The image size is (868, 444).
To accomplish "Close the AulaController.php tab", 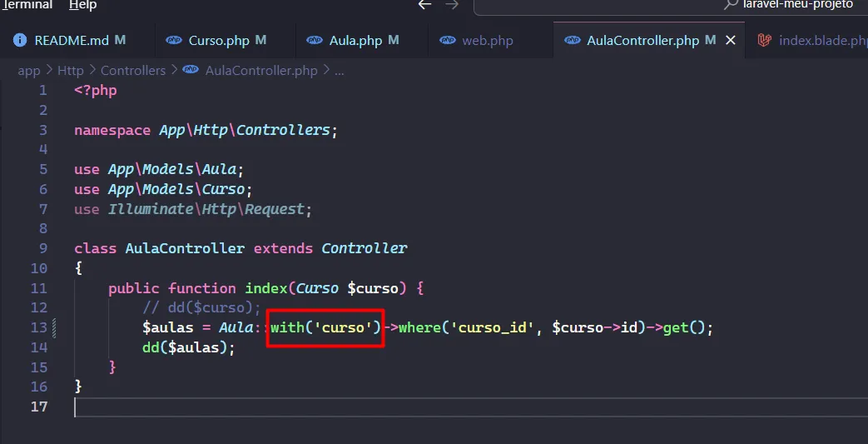I will tap(731, 40).
